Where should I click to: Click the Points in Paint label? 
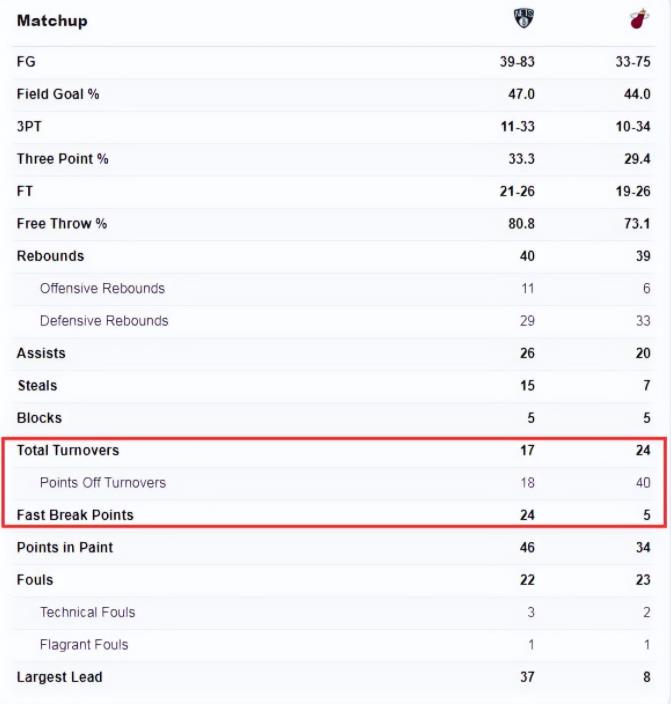pyautogui.click(x=65, y=547)
